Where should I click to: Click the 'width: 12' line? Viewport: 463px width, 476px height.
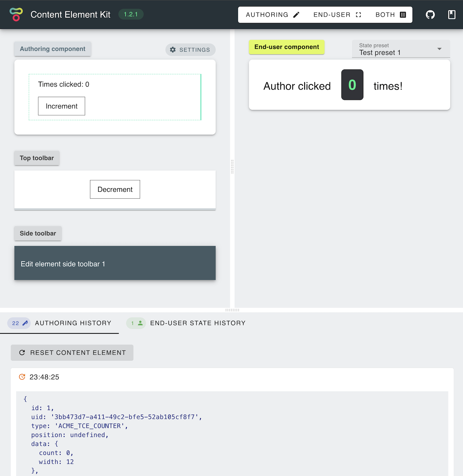point(56,462)
